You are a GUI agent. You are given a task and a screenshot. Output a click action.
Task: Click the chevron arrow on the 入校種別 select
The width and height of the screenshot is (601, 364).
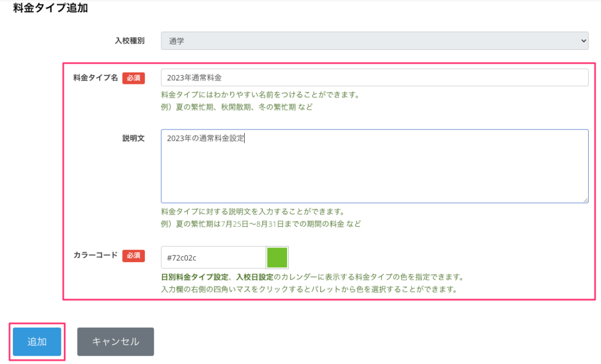coord(583,40)
